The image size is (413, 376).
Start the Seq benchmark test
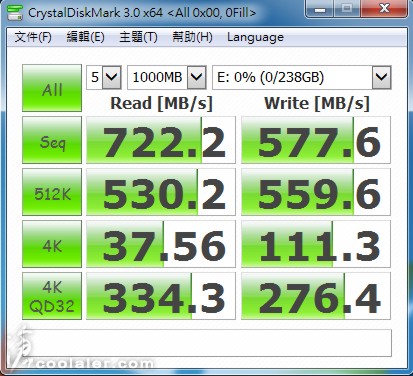[x=52, y=140]
